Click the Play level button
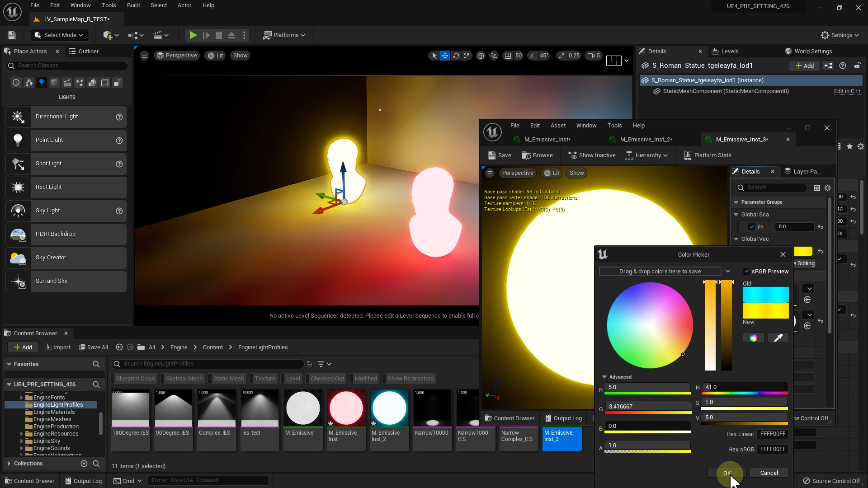This screenshot has width=868, height=488. 193,35
